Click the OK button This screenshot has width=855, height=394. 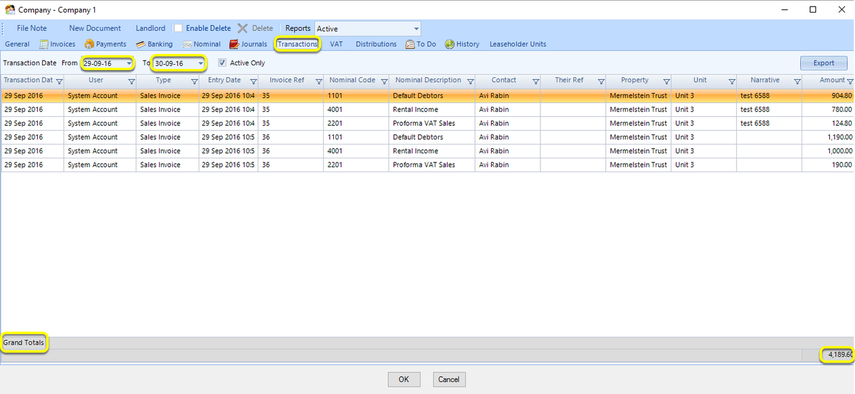click(x=404, y=379)
